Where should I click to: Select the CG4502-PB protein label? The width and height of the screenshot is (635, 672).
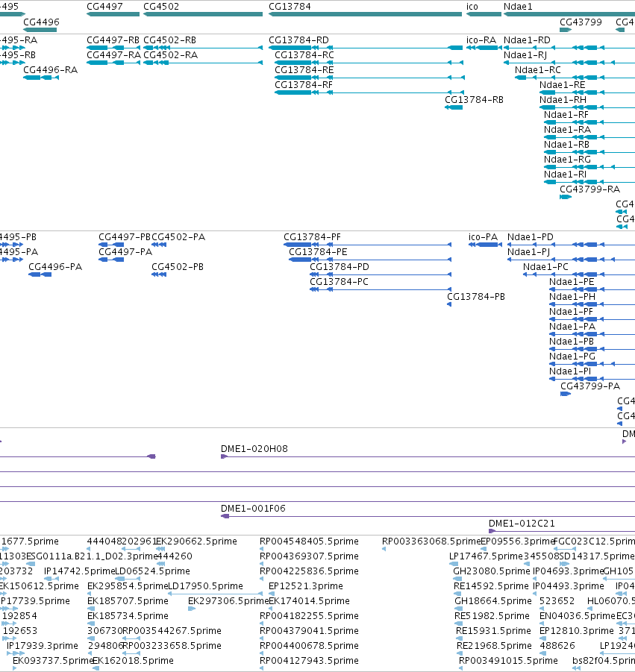[178, 266]
